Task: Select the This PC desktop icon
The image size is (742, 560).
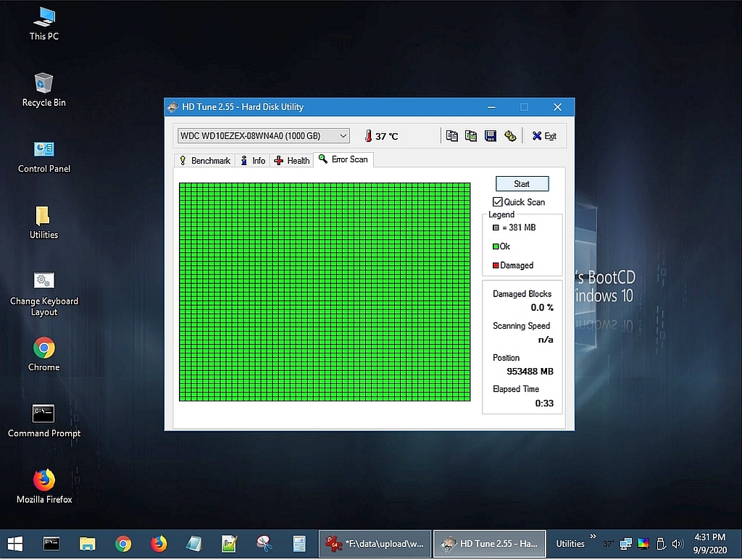Action: click(x=43, y=24)
